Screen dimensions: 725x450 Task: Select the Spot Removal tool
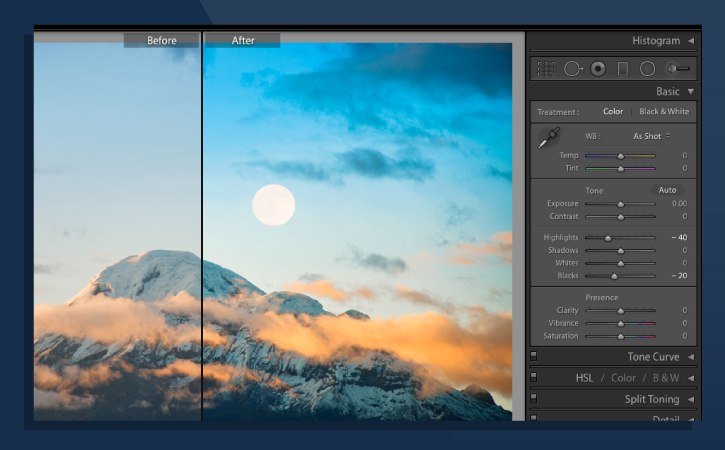573,69
